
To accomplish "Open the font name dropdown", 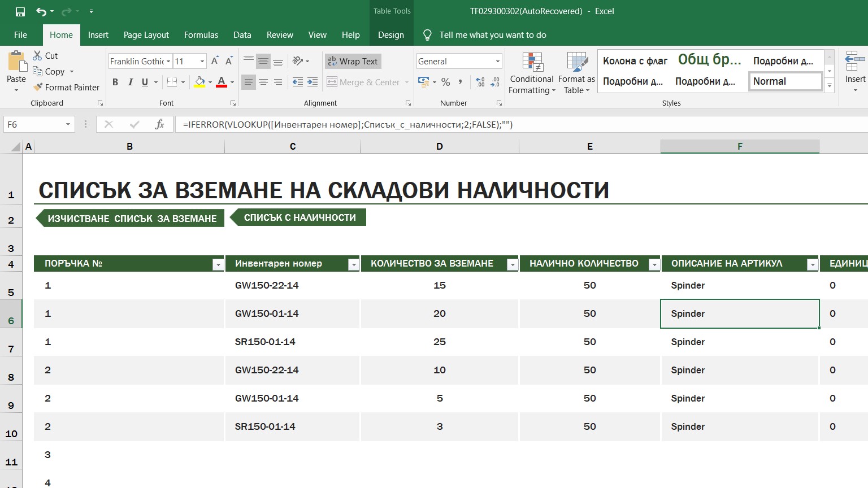I will [168, 61].
